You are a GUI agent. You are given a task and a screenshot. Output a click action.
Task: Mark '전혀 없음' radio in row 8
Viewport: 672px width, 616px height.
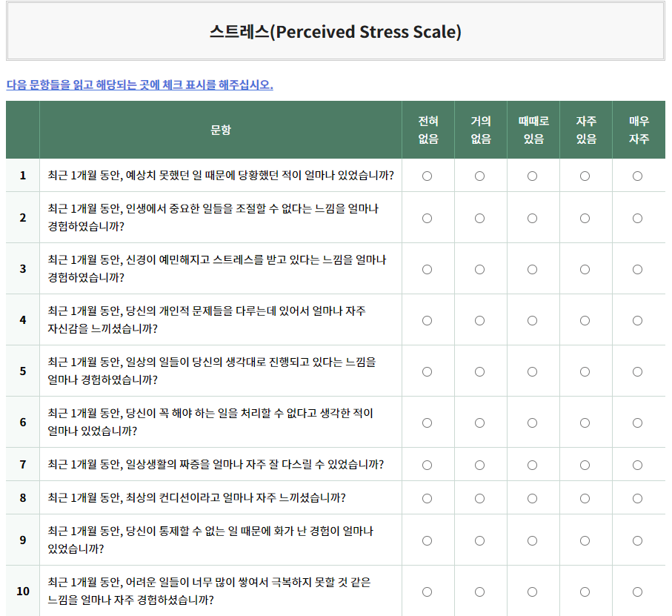(x=427, y=499)
